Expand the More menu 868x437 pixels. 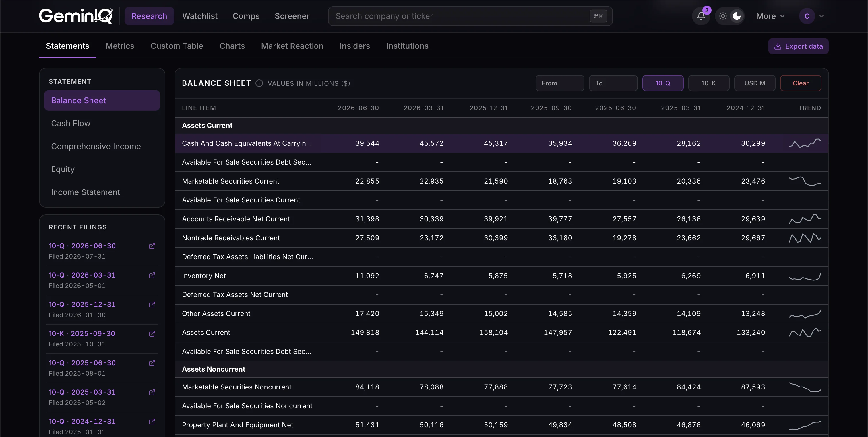pos(770,16)
